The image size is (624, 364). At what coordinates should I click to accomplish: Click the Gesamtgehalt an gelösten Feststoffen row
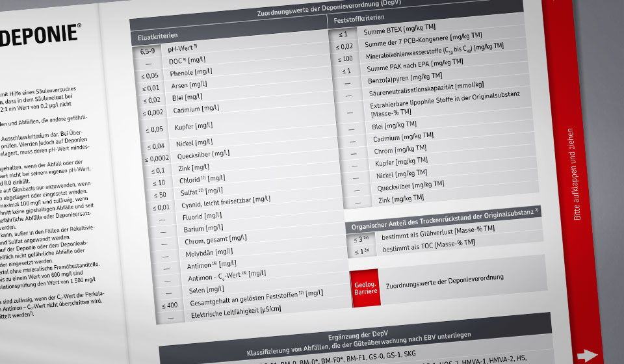pos(253,298)
